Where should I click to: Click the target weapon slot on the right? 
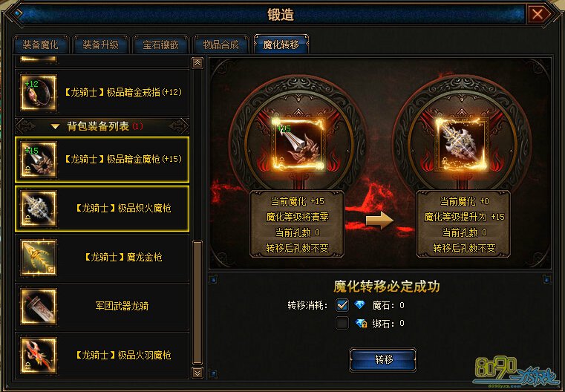463,145
